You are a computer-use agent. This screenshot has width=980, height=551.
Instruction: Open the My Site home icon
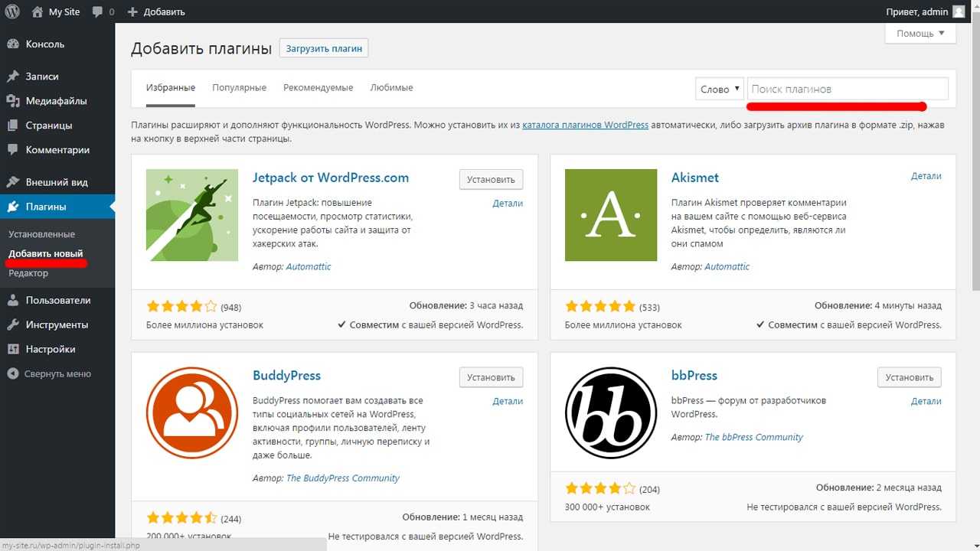click(38, 11)
